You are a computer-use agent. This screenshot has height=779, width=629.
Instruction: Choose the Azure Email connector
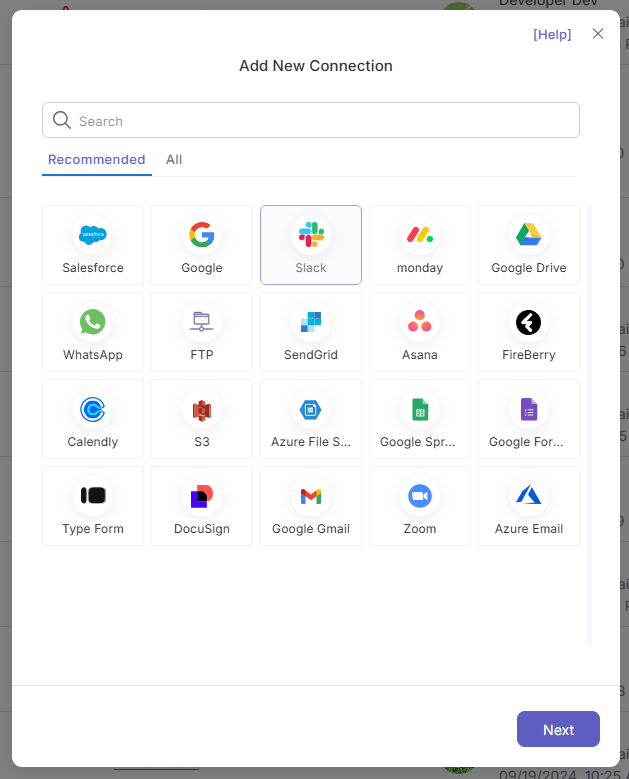[x=529, y=506]
